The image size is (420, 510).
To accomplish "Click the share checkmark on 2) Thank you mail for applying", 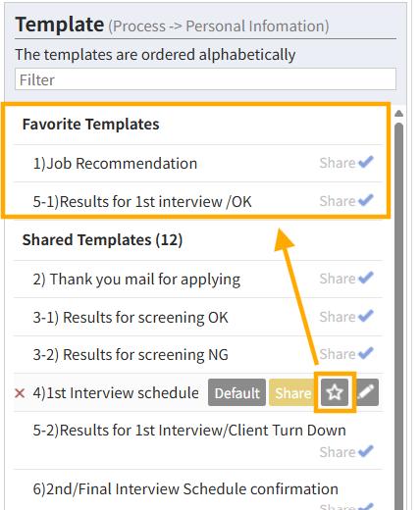I will pos(366,279).
